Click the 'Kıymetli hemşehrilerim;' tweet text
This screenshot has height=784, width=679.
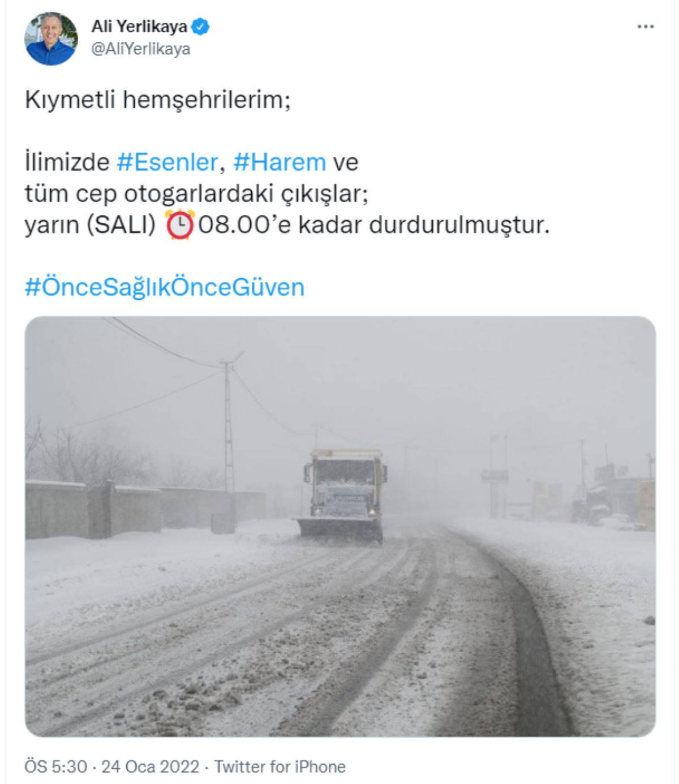tap(157, 100)
